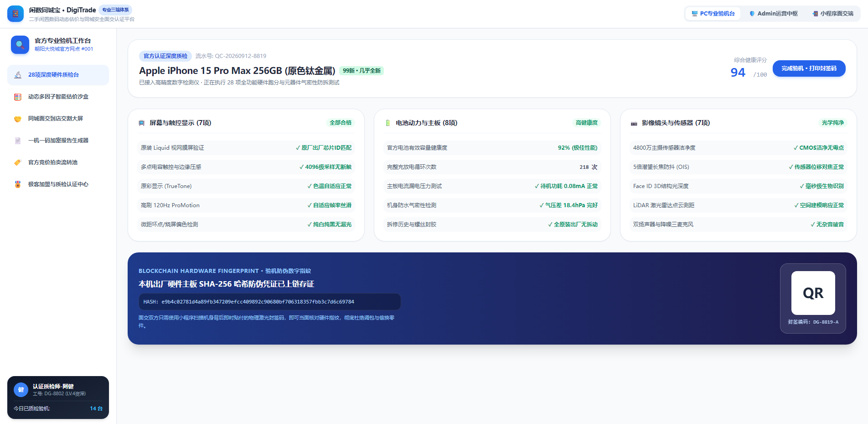Switch to the PC专业验机台 tab
Viewport: 868px width, 424px height.
[x=713, y=14]
